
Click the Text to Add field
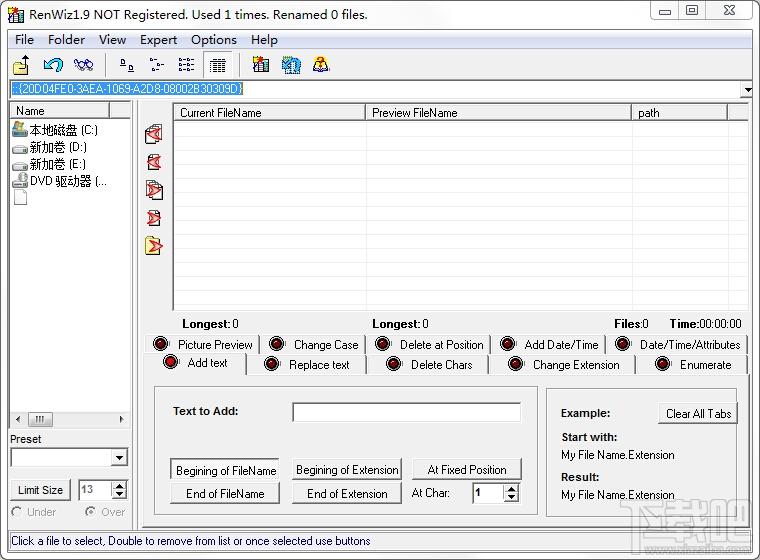(x=406, y=412)
